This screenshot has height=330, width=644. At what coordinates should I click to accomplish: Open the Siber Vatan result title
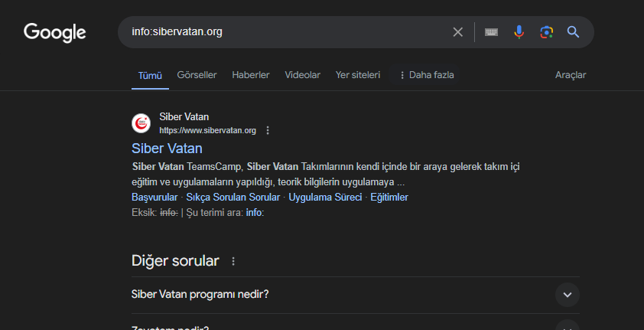[x=167, y=148]
